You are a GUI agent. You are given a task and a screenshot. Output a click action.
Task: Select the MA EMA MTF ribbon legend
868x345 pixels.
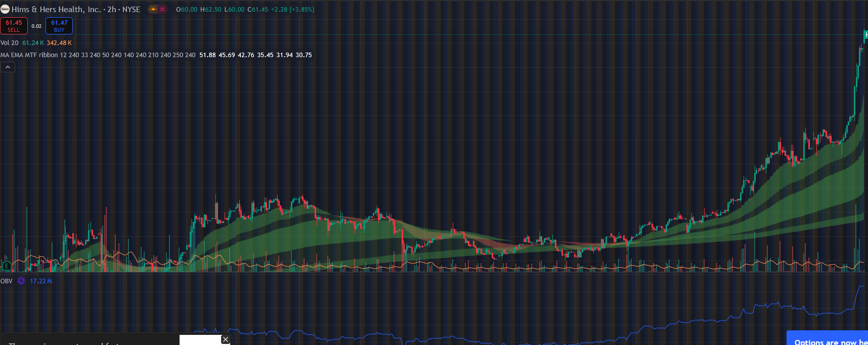29,55
